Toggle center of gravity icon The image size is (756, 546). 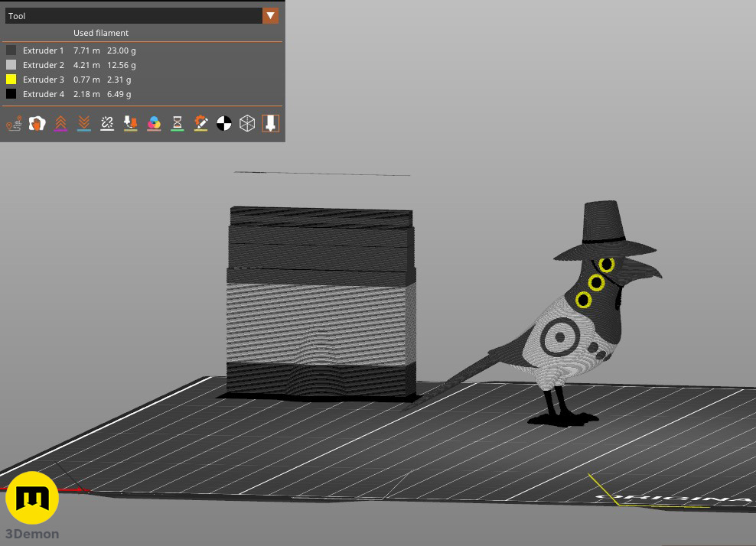point(223,123)
